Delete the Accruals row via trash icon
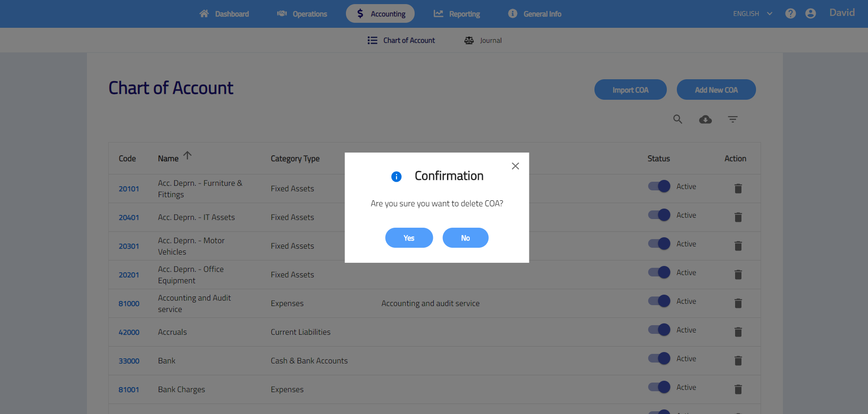The width and height of the screenshot is (868, 414). coord(738,332)
